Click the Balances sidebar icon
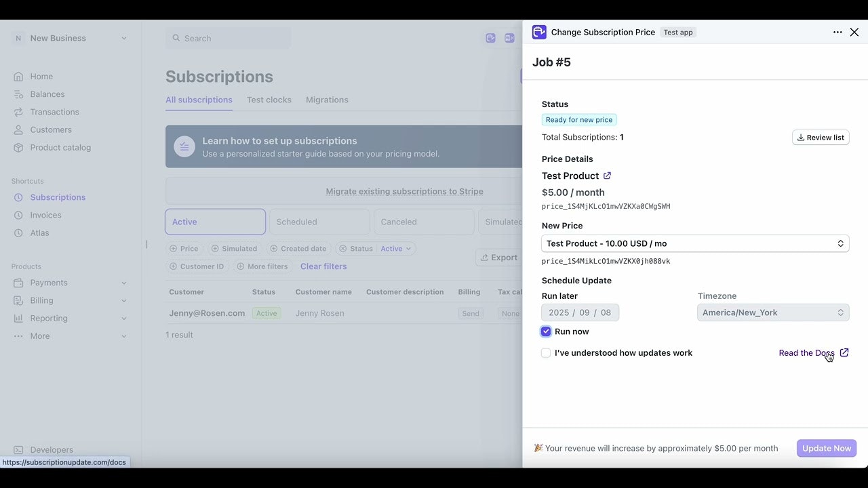Image resolution: width=868 pixels, height=488 pixels. 18,94
